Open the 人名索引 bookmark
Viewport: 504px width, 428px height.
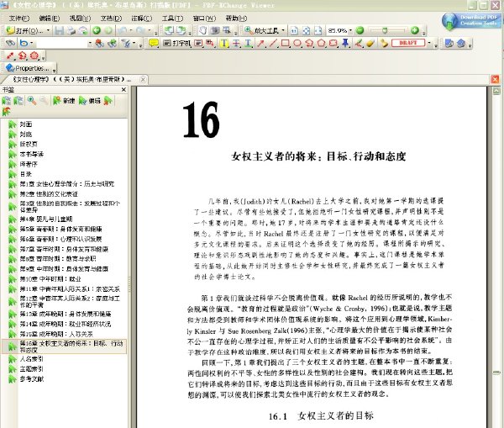[x=32, y=359]
